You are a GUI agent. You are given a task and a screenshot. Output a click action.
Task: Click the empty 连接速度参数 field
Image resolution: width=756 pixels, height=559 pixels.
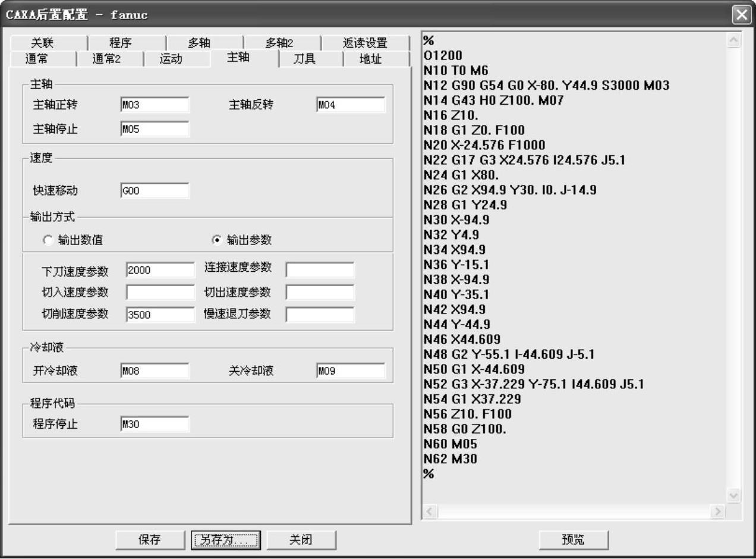click(320, 270)
